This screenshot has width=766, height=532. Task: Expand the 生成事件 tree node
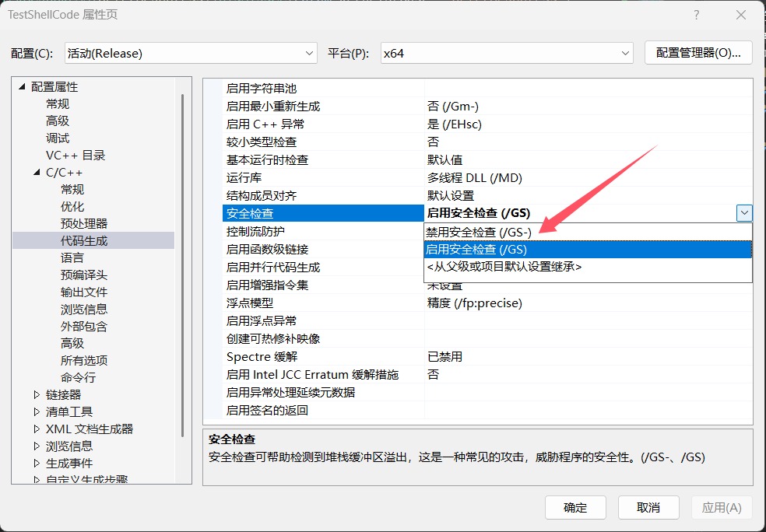[x=37, y=464]
